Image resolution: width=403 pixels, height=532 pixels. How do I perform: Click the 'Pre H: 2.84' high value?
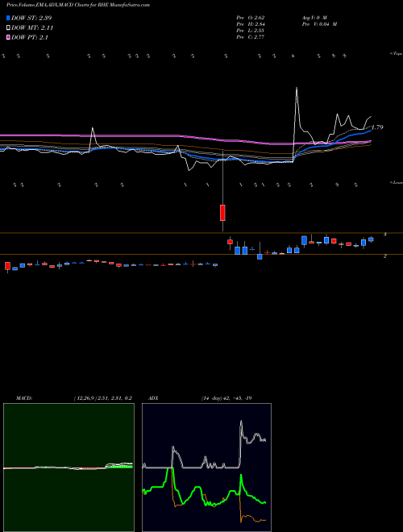click(251, 24)
